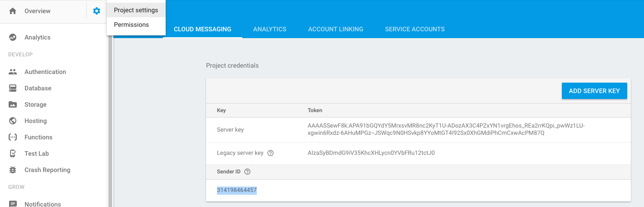Image resolution: width=644 pixels, height=207 pixels.
Task: Click the highlighted Sender ID 314198464457
Action: [x=237, y=190]
